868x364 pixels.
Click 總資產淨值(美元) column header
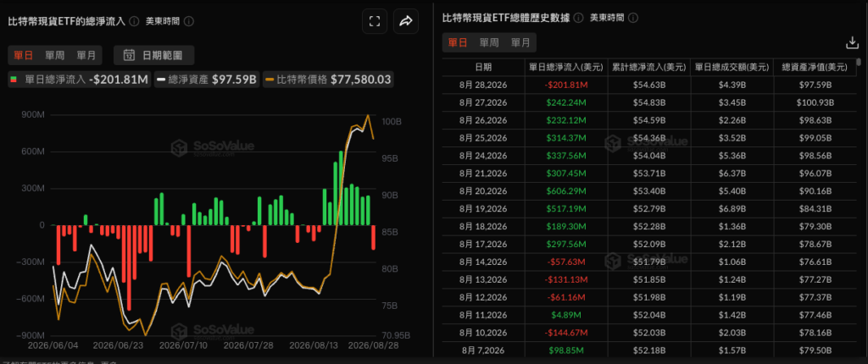coord(815,67)
